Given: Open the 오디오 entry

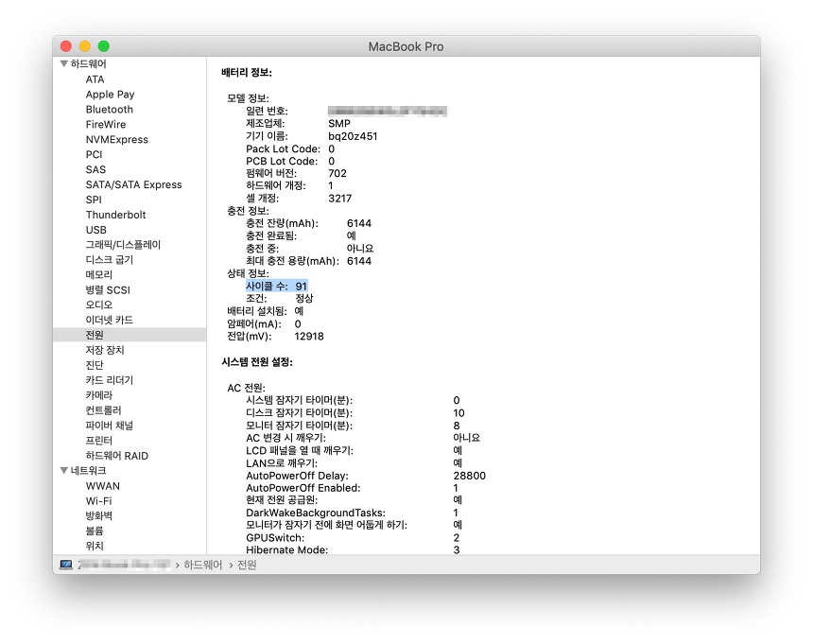Looking at the screenshot, I should pyautogui.click(x=99, y=305).
